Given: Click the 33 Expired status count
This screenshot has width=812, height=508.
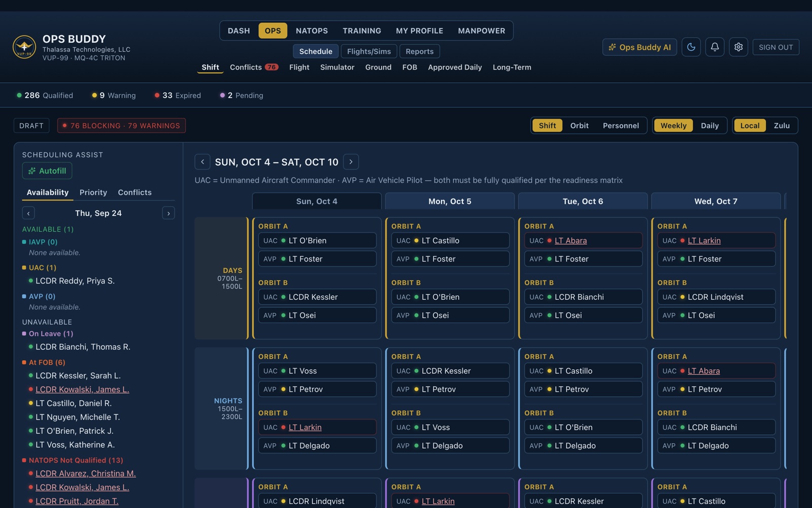Looking at the screenshot, I should coord(178,95).
